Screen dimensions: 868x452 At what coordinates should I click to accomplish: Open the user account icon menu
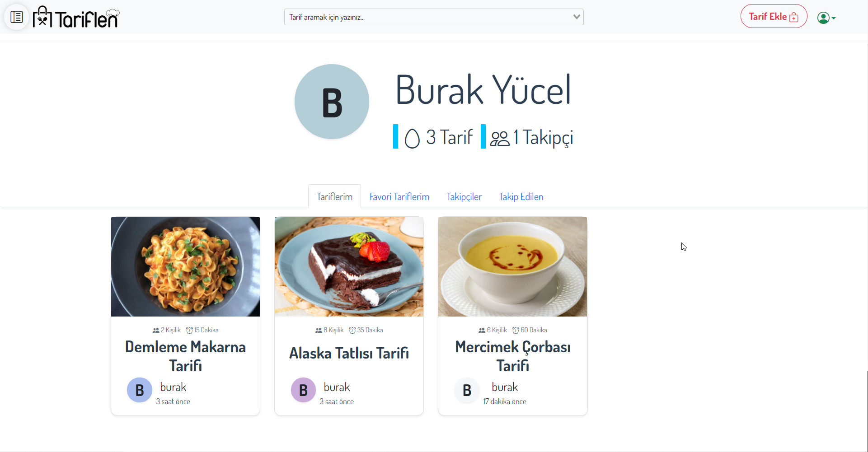click(826, 18)
